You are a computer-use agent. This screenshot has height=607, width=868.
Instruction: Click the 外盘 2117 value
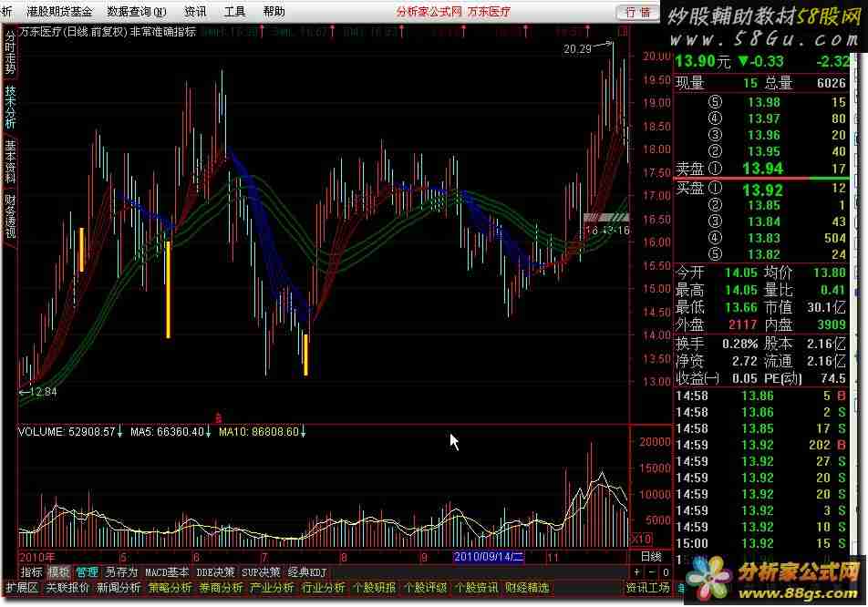(x=742, y=324)
